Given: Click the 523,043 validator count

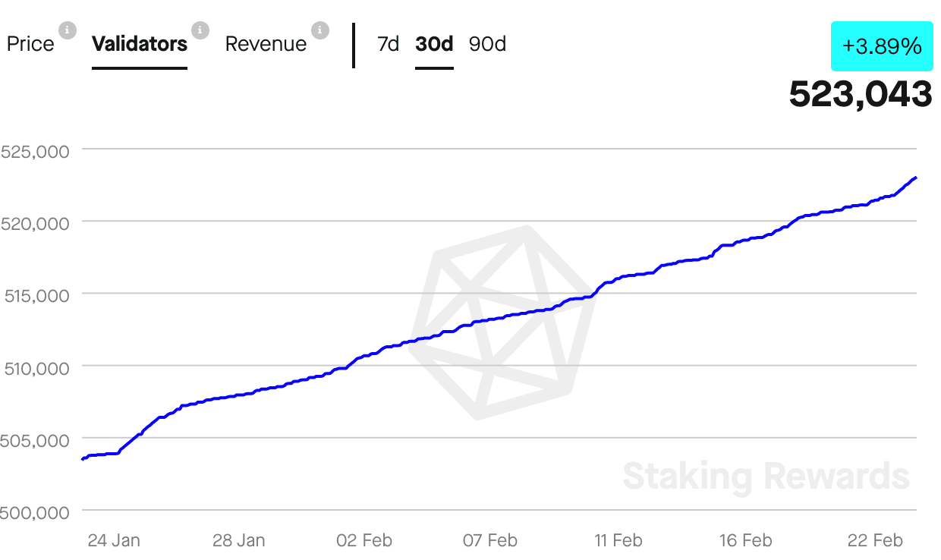Looking at the screenshot, I should point(860,94).
